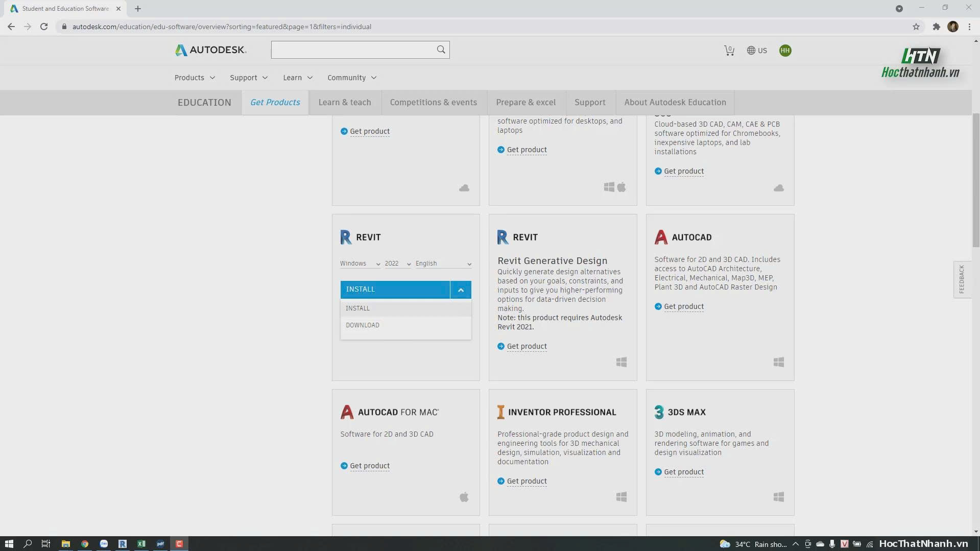Click the blue INSTALL button

coord(395,290)
